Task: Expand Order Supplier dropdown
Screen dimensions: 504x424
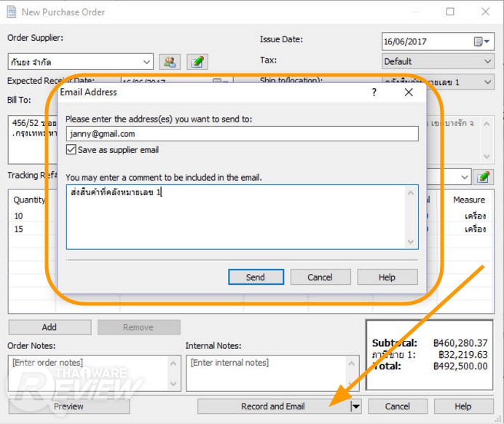Action: point(146,62)
